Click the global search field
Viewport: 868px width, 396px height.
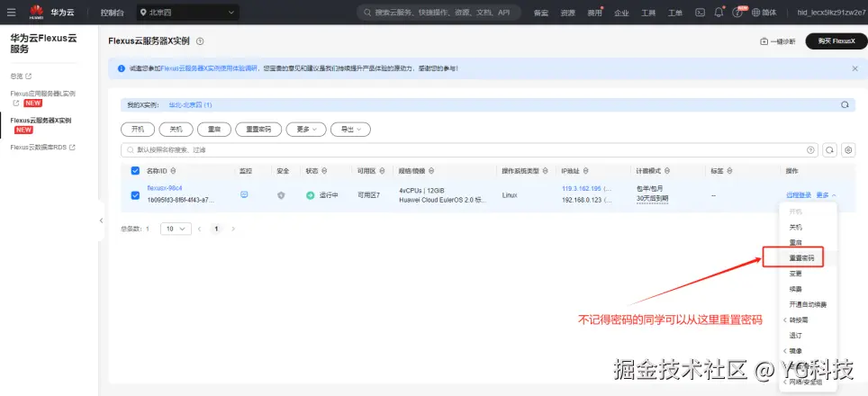pyautogui.click(x=439, y=13)
